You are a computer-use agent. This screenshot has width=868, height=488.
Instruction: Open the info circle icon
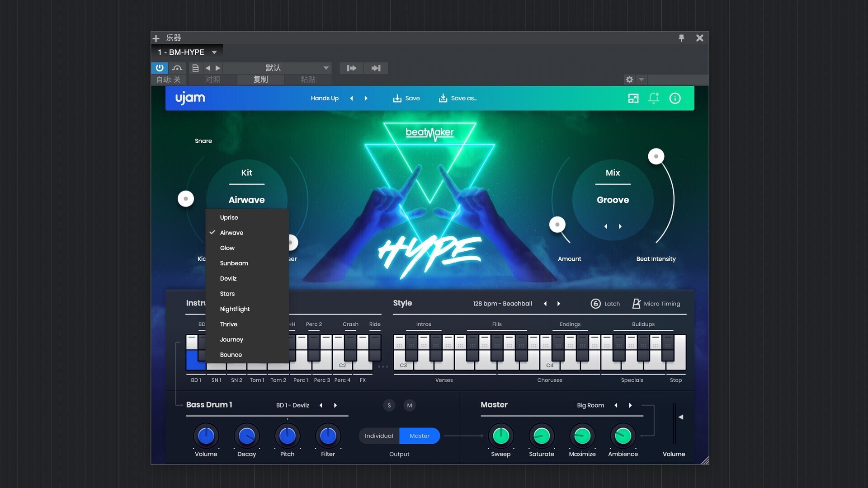click(675, 98)
